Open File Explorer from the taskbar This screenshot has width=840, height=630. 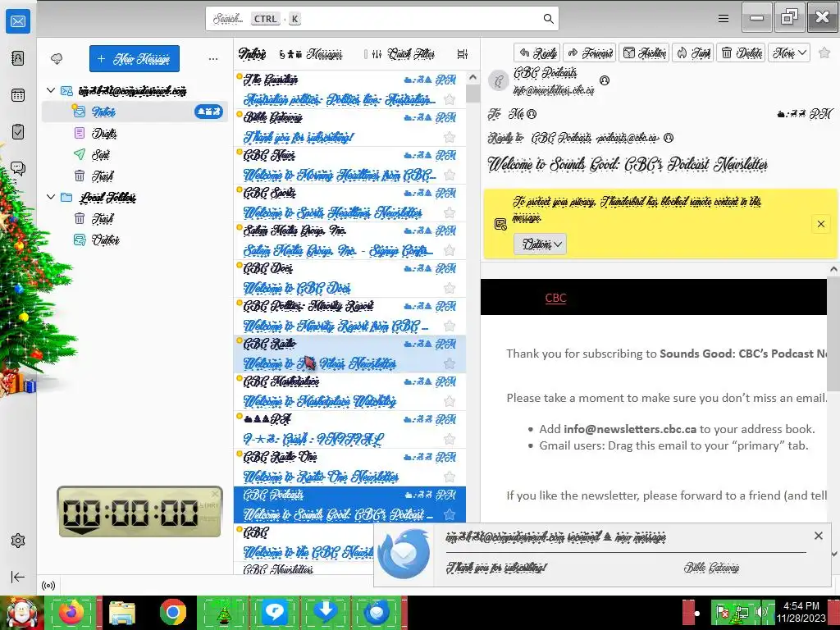click(122, 612)
